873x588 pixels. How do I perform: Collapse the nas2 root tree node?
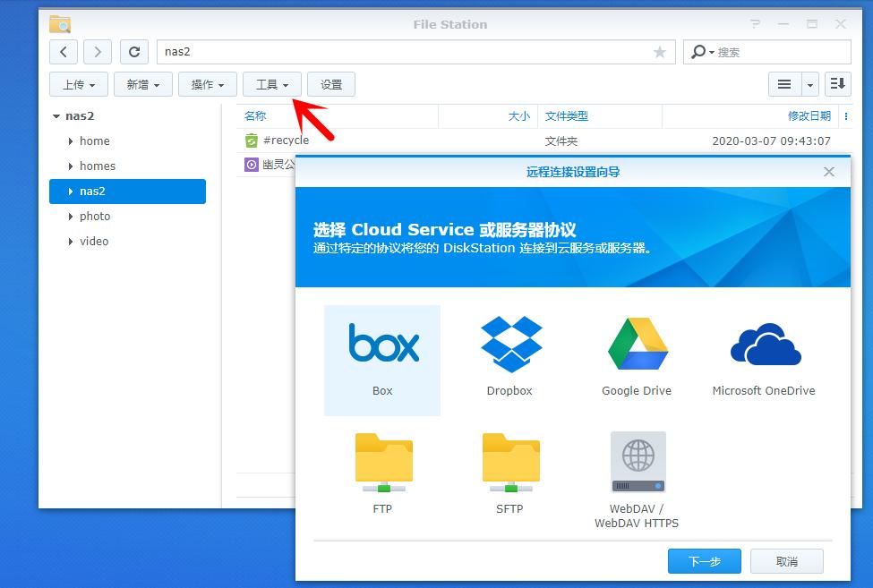point(56,116)
